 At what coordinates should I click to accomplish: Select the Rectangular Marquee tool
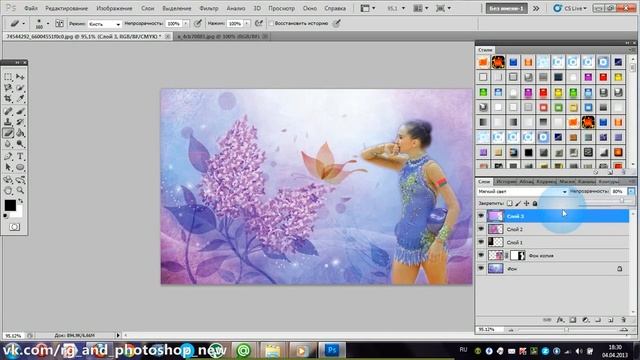click(8, 76)
